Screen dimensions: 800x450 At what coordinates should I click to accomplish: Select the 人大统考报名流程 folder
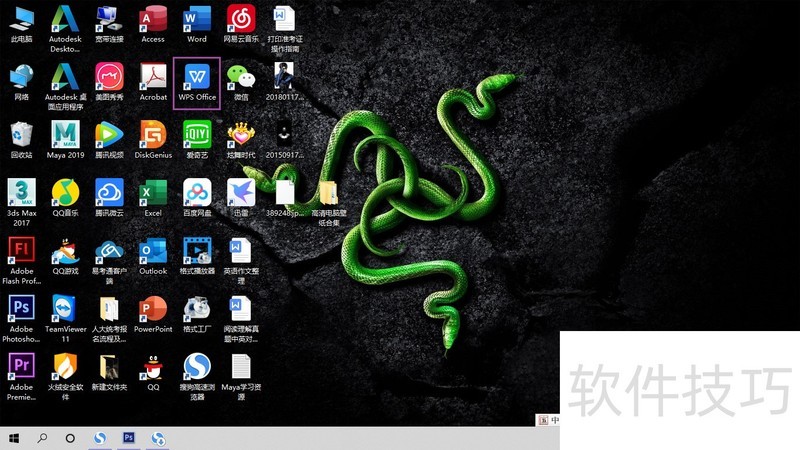109,318
